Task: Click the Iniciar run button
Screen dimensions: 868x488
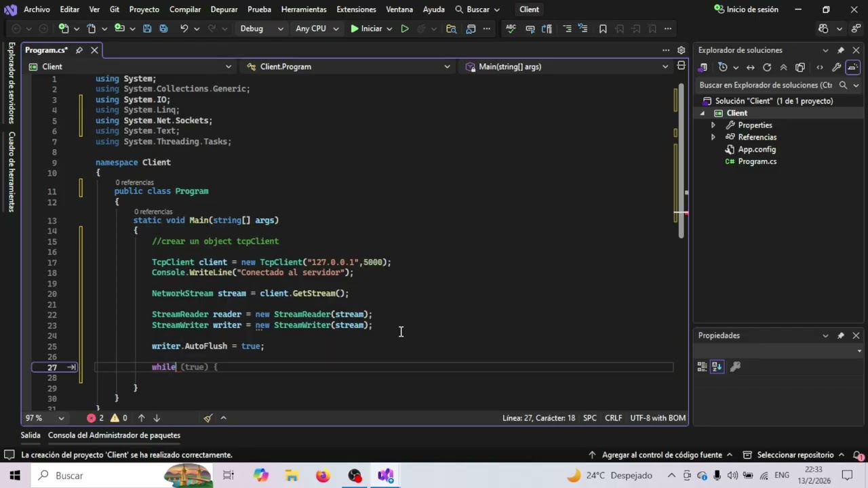Action: pyautogui.click(x=366, y=28)
